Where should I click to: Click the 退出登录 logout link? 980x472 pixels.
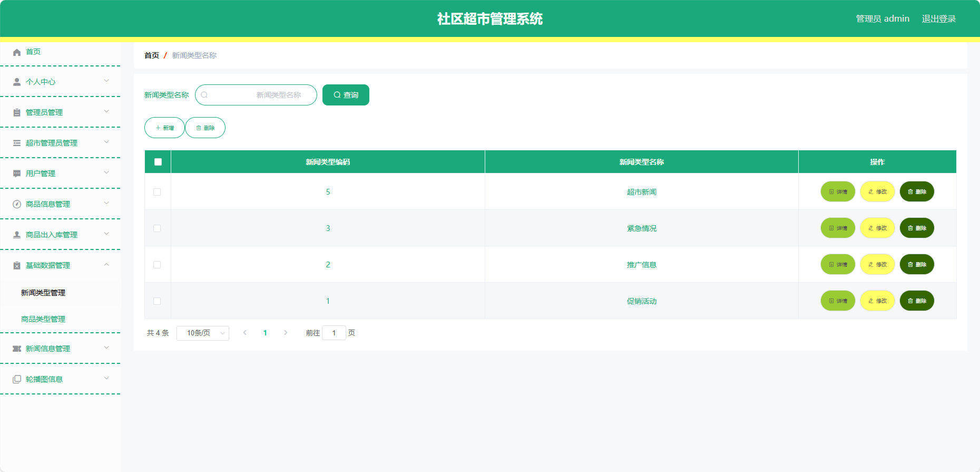[938, 19]
